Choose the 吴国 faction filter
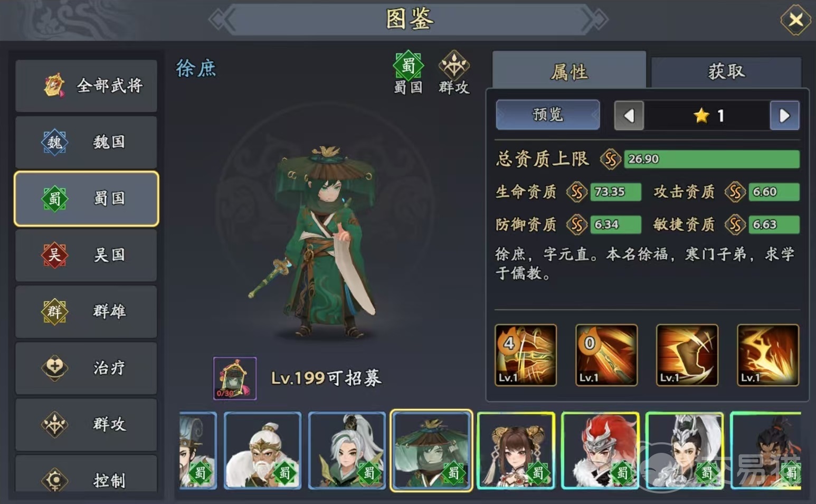This screenshot has height=504, width=816. [x=86, y=255]
